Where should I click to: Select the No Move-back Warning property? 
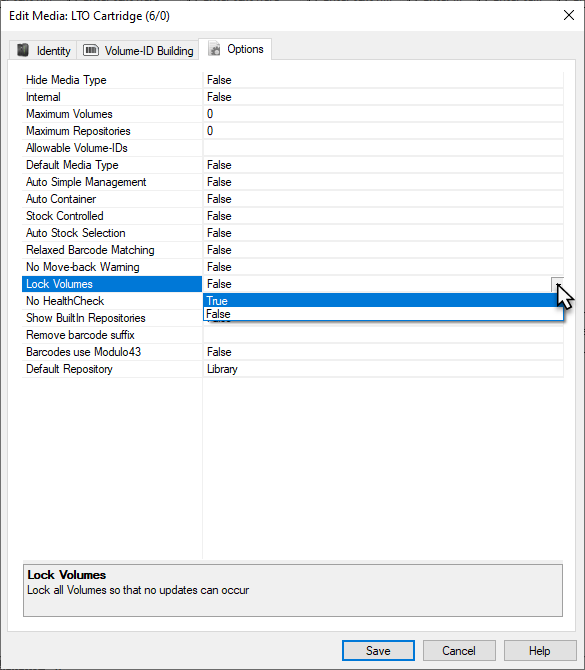112,267
